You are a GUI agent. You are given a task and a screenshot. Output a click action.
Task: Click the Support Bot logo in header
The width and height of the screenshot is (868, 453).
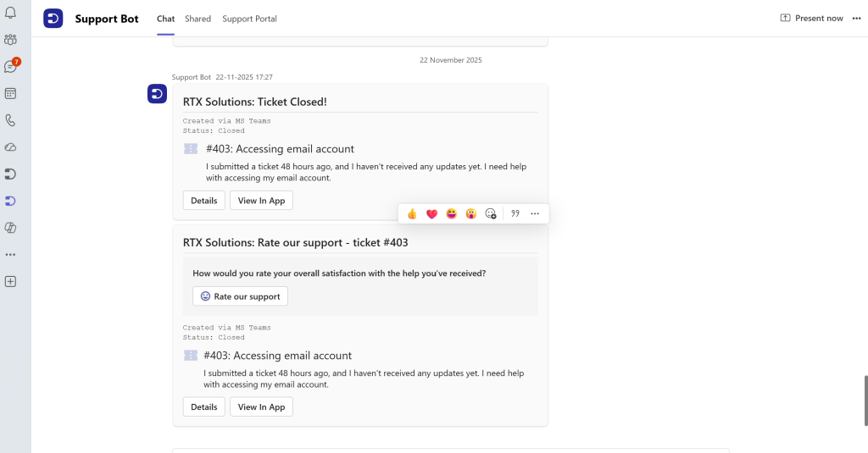(53, 19)
